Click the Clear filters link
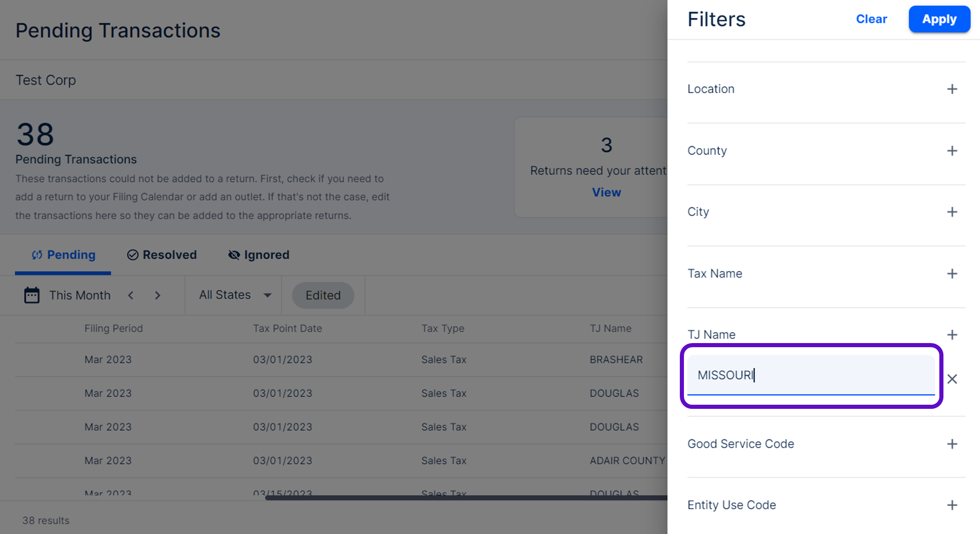The image size is (980, 534). coord(871,19)
